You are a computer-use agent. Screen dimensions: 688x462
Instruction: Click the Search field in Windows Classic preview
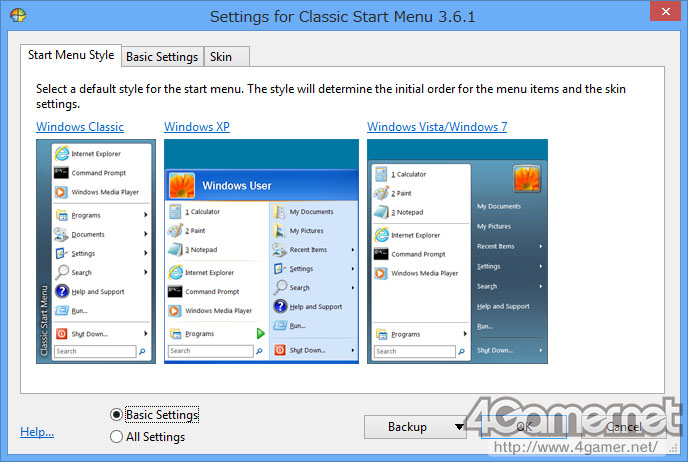95,351
